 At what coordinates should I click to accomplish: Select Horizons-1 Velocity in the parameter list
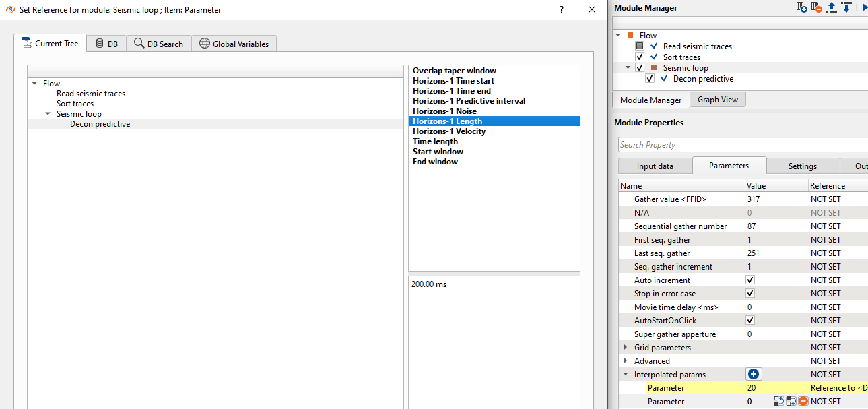click(448, 131)
